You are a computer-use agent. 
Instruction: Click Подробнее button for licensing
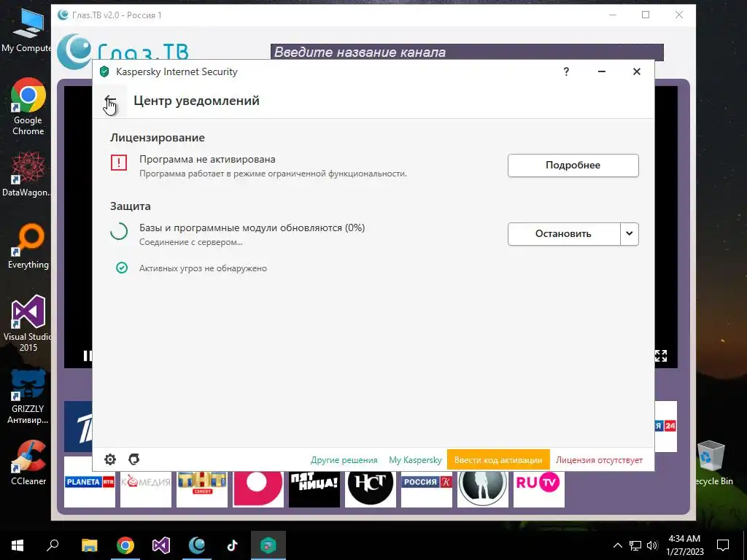point(573,166)
